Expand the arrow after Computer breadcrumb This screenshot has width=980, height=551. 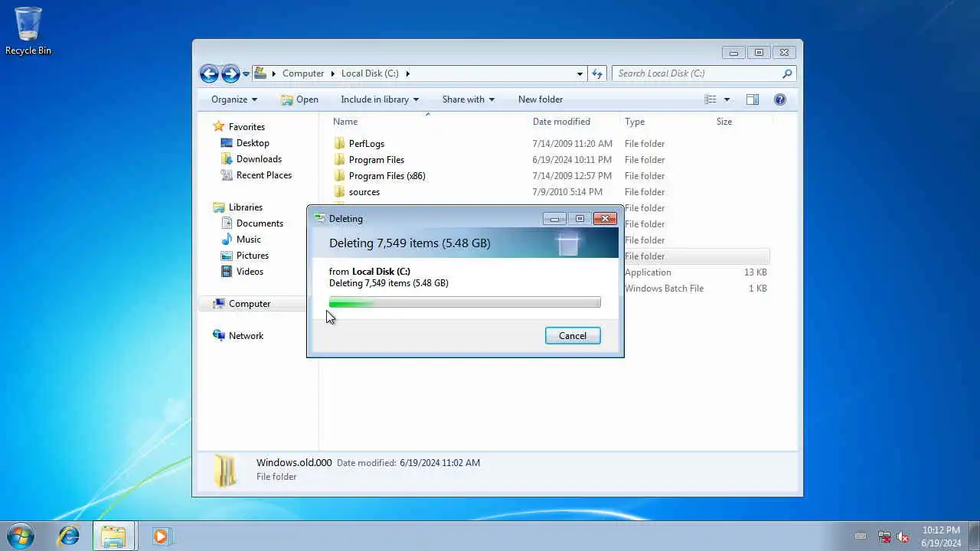332,74
